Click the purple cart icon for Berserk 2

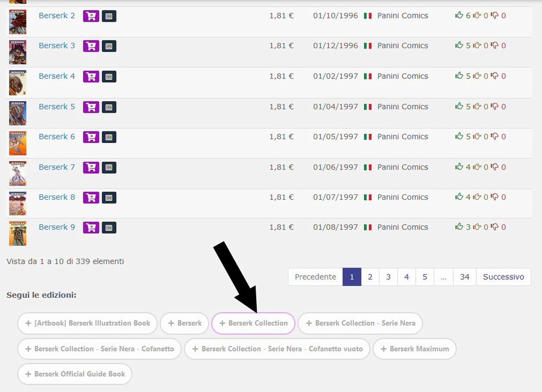(x=91, y=16)
